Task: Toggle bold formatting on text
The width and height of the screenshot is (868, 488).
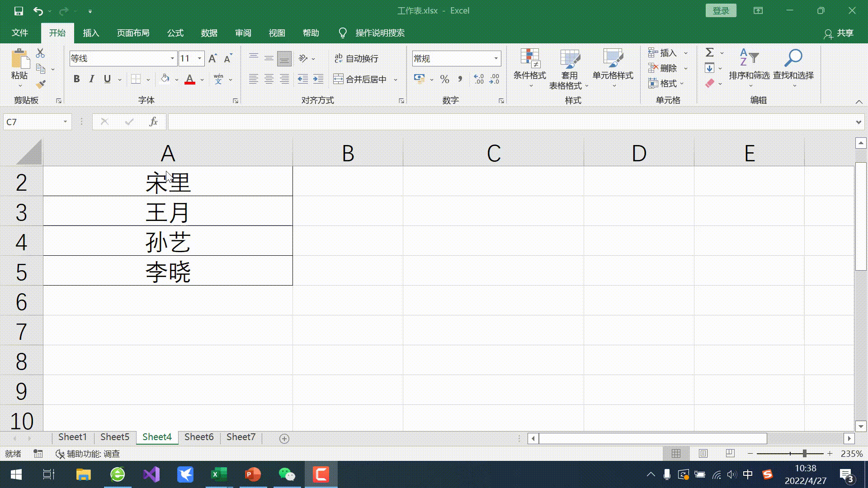Action: click(x=76, y=79)
